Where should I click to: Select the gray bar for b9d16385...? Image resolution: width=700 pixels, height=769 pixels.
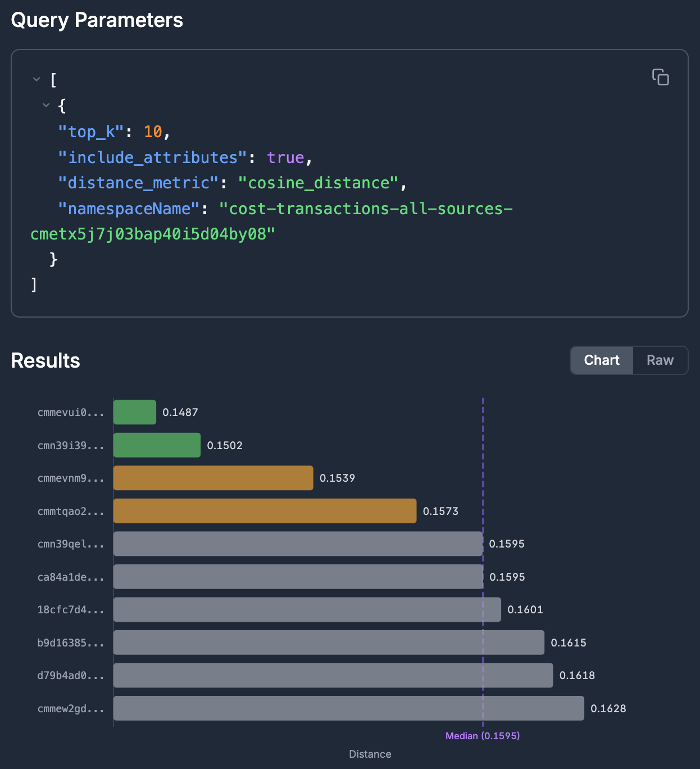329,643
